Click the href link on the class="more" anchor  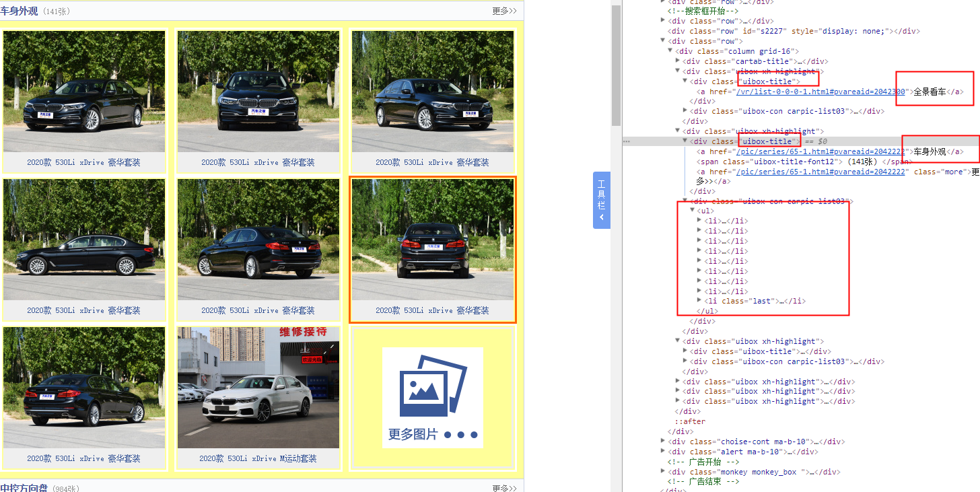tap(820, 172)
